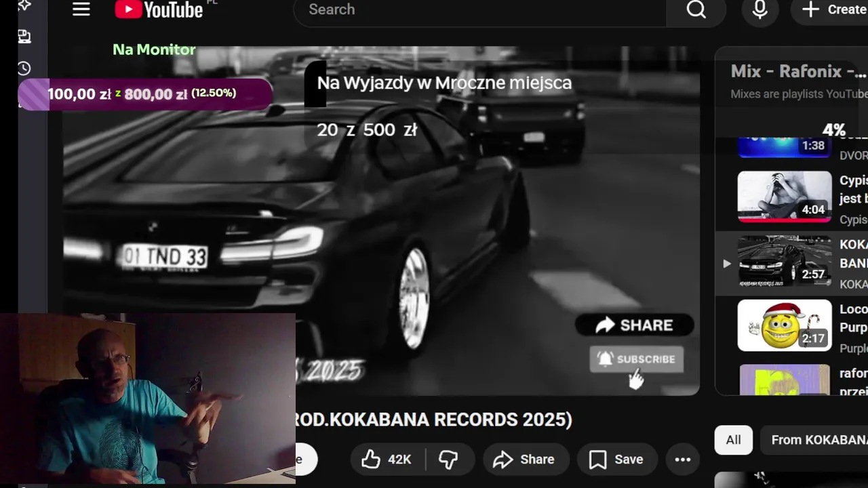The height and width of the screenshot is (488, 868).
Task: Click the sparkle icon at top left sidebar
Action: point(24,5)
